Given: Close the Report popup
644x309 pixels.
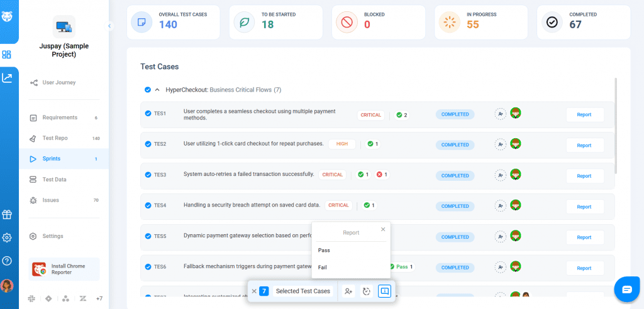Looking at the screenshot, I should (x=383, y=229).
